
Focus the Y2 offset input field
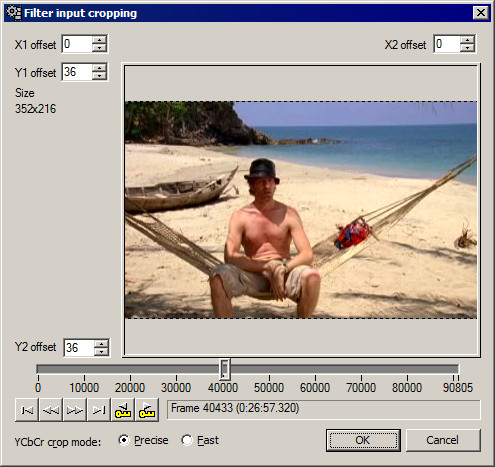(x=79, y=348)
